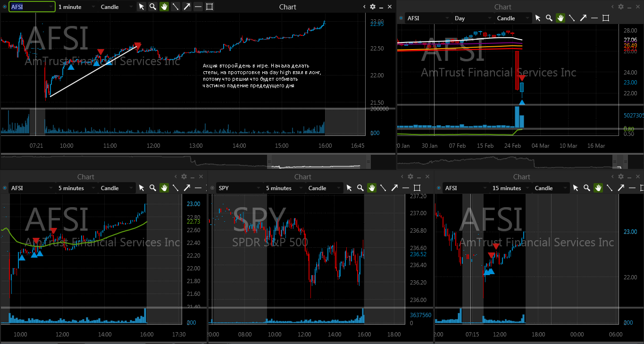Activate the hand pan tool in SPY chart

372,188
